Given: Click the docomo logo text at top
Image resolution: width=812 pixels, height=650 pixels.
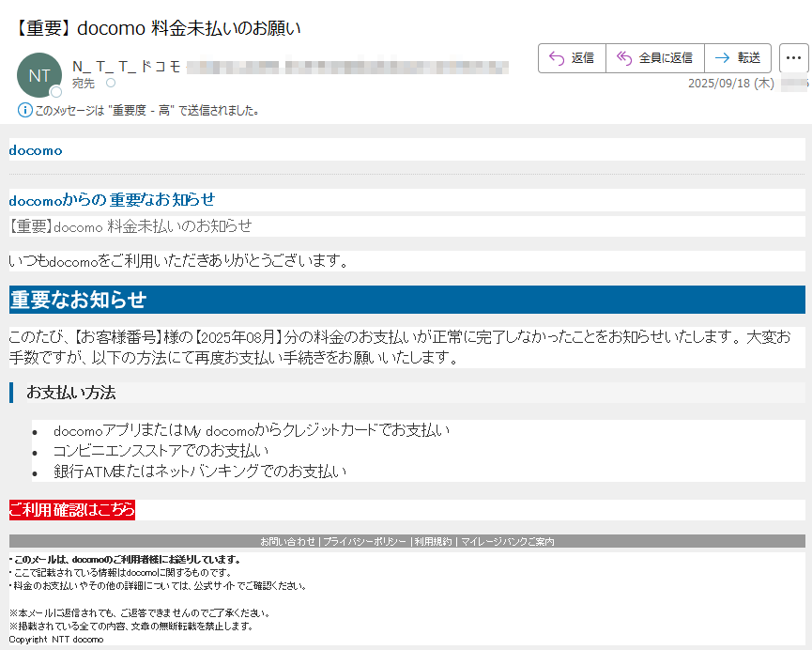Looking at the screenshot, I should coord(36,150).
